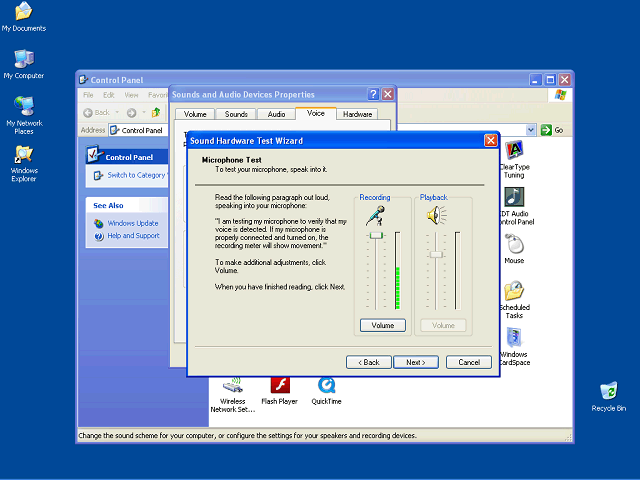Maximize the Control Panel window
This screenshot has height=480, width=640.
(x=550, y=80)
